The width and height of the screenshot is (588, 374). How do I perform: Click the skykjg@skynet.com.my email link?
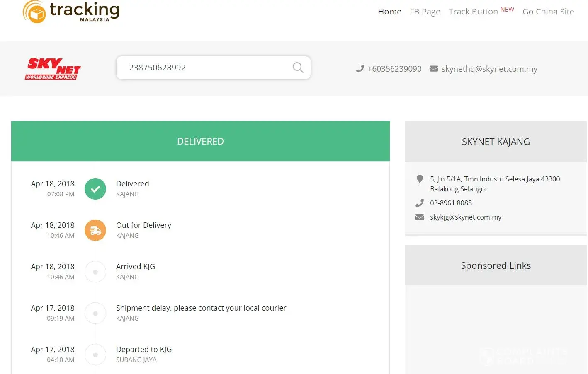click(465, 217)
